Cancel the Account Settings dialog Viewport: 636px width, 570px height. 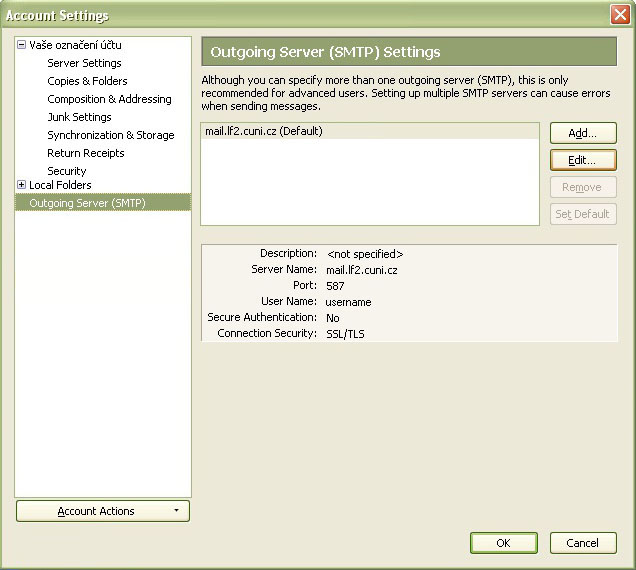(x=583, y=543)
